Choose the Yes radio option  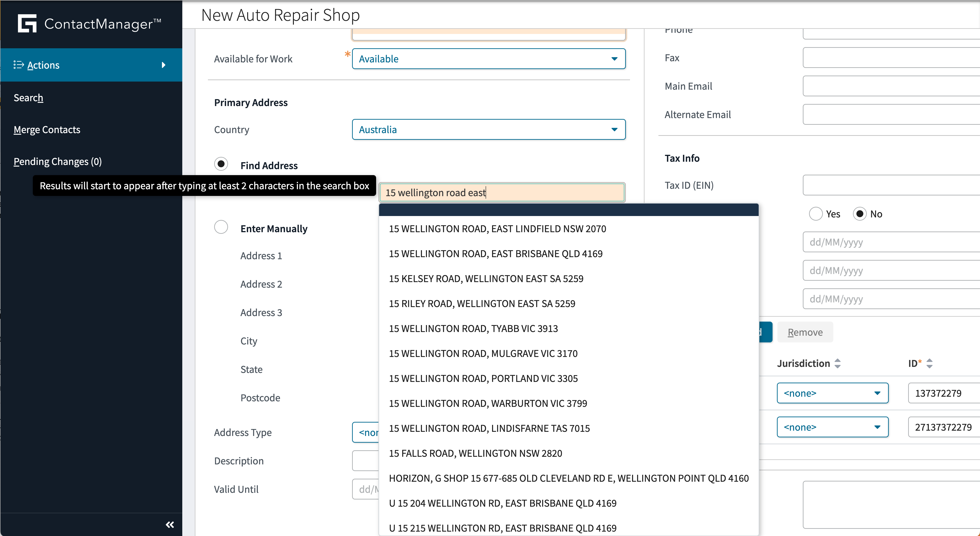pyautogui.click(x=816, y=214)
